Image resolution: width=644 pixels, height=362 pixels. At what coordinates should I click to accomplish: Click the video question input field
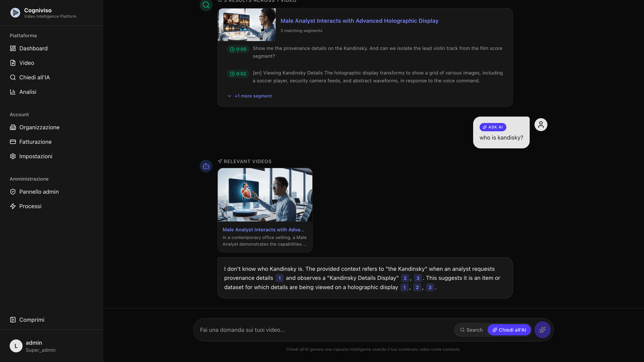300,330
